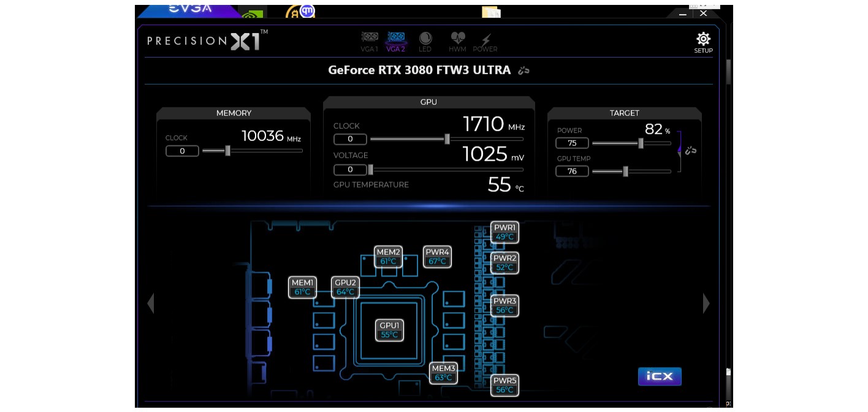
Task: Open the LED control tab
Action: pyautogui.click(x=425, y=42)
